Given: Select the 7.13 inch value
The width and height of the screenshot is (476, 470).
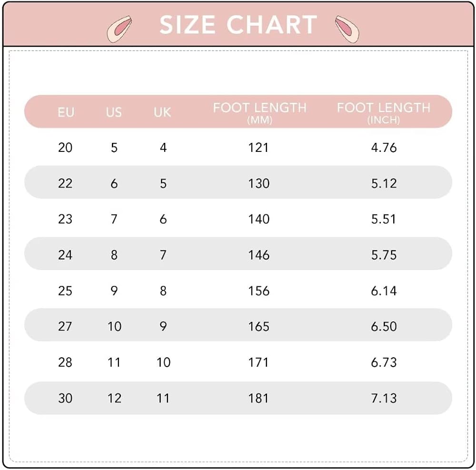Looking at the screenshot, I should click(384, 398).
